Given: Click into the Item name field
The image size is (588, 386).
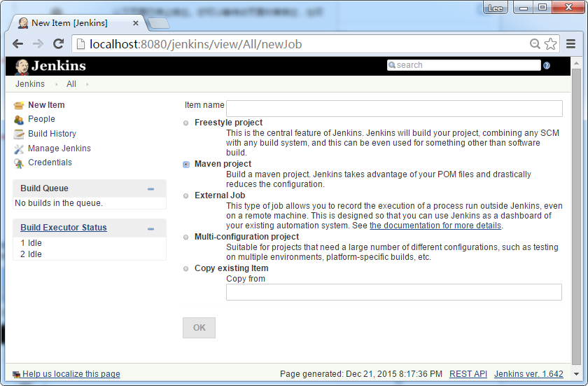Looking at the screenshot, I should point(394,108).
